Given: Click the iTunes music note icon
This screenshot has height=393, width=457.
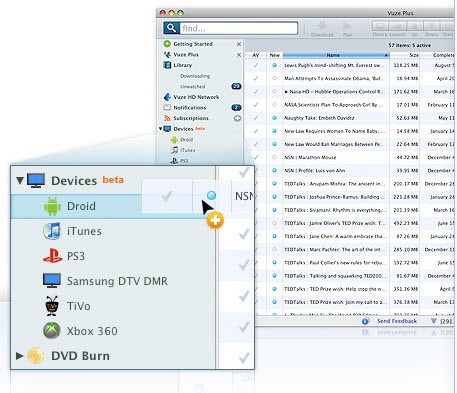Looking at the screenshot, I should pyautogui.click(x=52, y=231).
